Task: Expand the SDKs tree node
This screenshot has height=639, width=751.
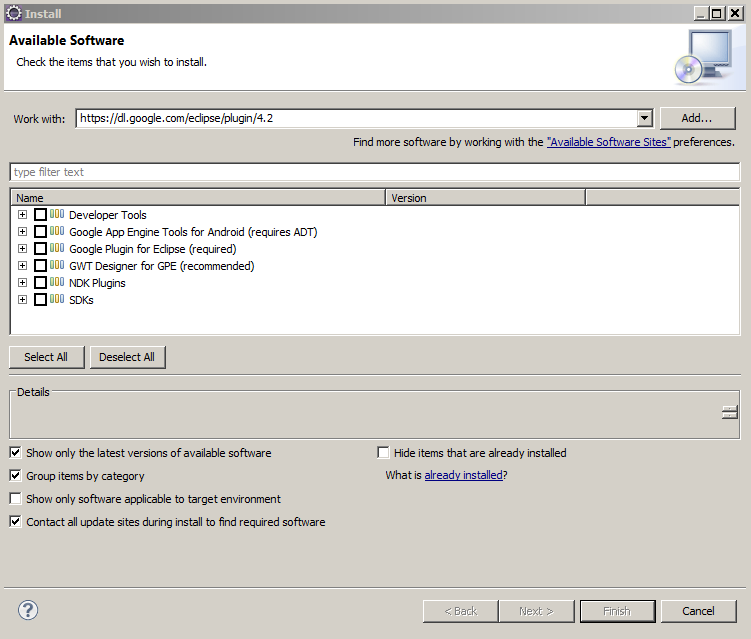Action: 23,300
